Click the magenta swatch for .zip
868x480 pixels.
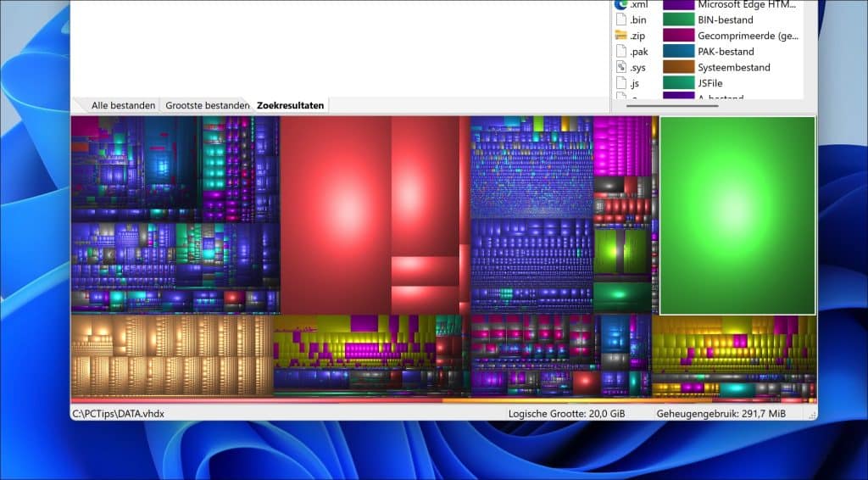click(679, 36)
